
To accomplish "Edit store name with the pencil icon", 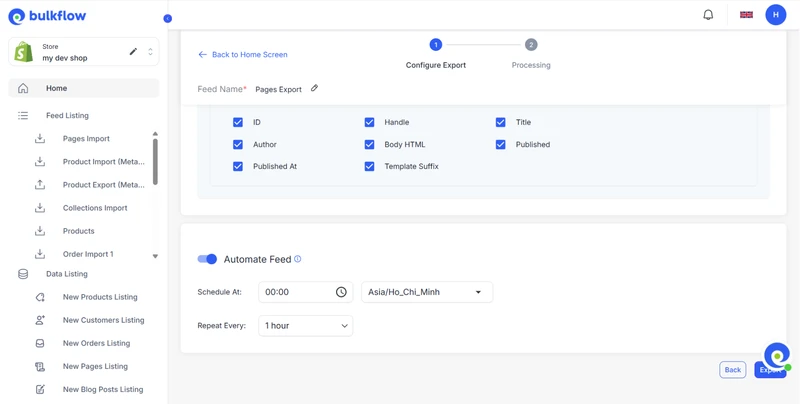I will tap(133, 52).
